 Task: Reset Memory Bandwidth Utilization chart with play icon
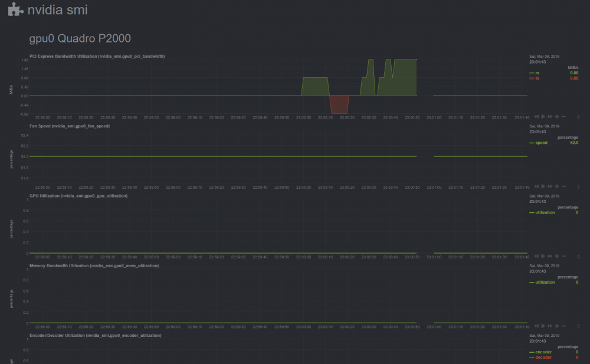(543, 326)
